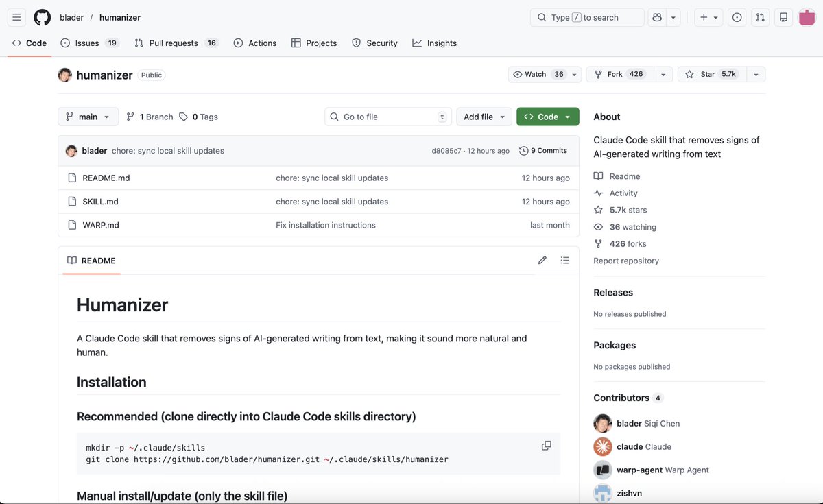Click the Report repository link
This screenshot has height=504, width=823.
[x=626, y=261]
